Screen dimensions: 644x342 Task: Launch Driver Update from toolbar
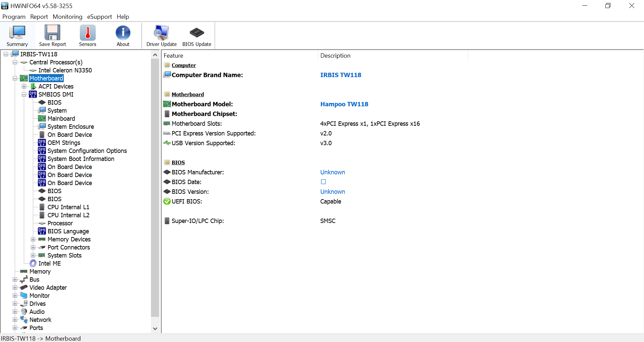point(161,36)
